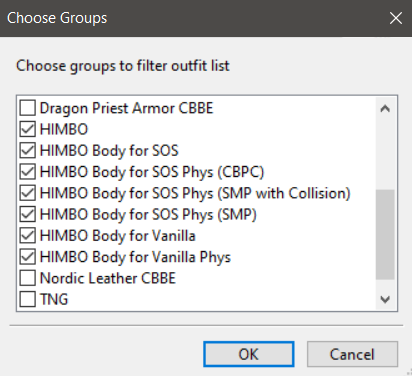
Task: Close the Choose Groups dialog
Action: tap(396, 18)
